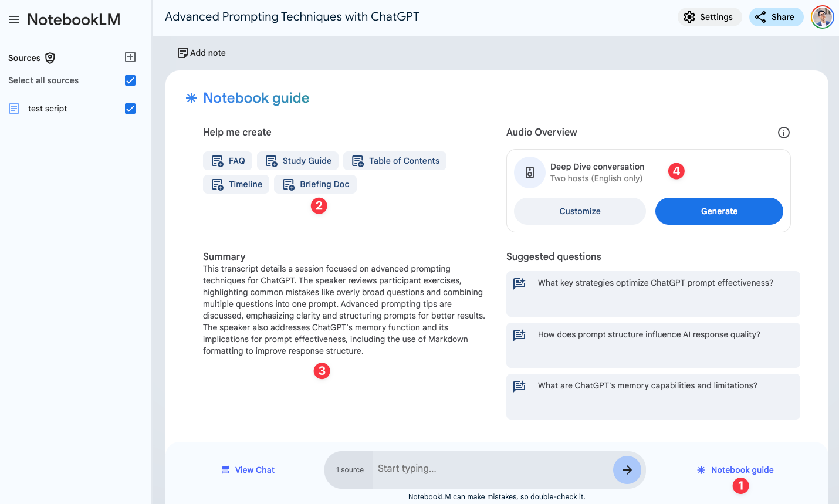The width and height of the screenshot is (839, 504).
Task: Open Settings
Action: (x=709, y=16)
